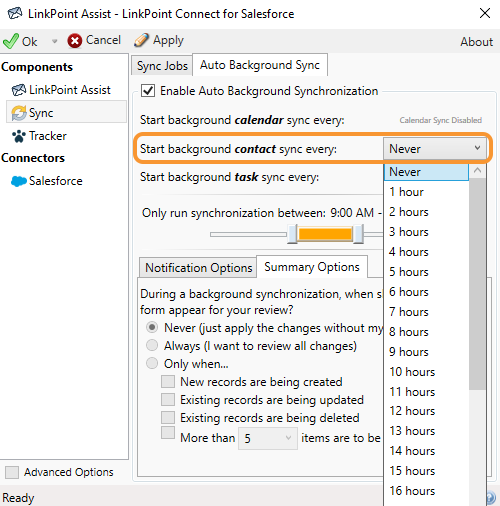
Task: Select the Only when... radio button
Action: coord(152,363)
